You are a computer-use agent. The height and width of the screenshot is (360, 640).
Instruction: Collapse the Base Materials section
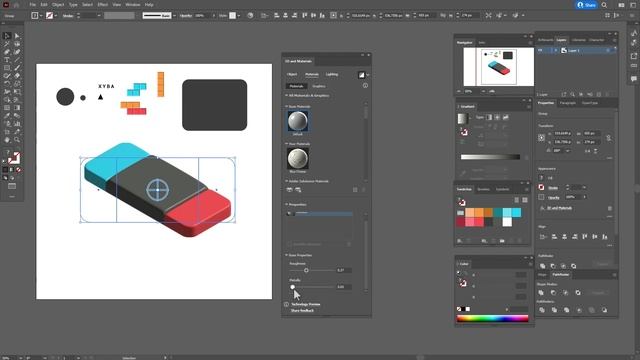click(x=287, y=107)
